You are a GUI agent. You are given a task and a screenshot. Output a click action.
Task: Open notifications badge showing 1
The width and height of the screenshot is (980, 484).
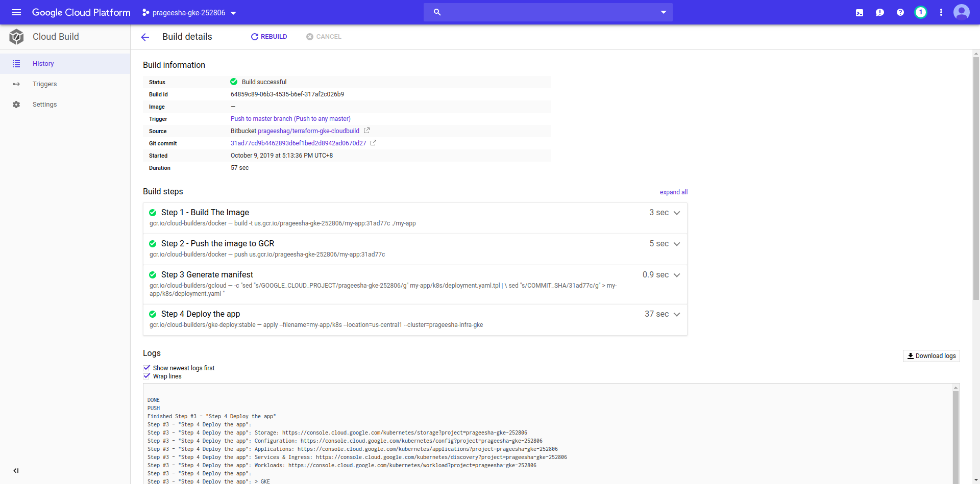click(921, 12)
